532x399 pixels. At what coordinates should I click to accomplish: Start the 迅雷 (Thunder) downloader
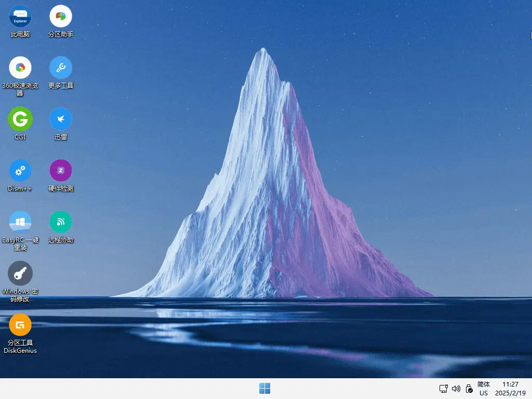tap(60, 118)
